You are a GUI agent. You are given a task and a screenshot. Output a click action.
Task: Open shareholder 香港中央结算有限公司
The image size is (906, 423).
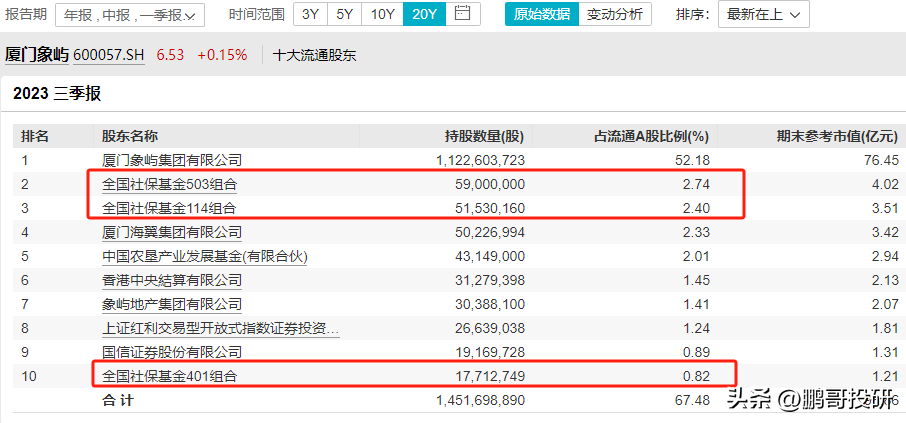click(172, 280)
